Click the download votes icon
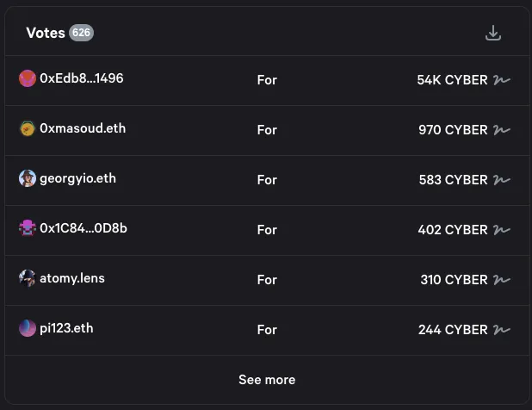 [x=492, y=33]
